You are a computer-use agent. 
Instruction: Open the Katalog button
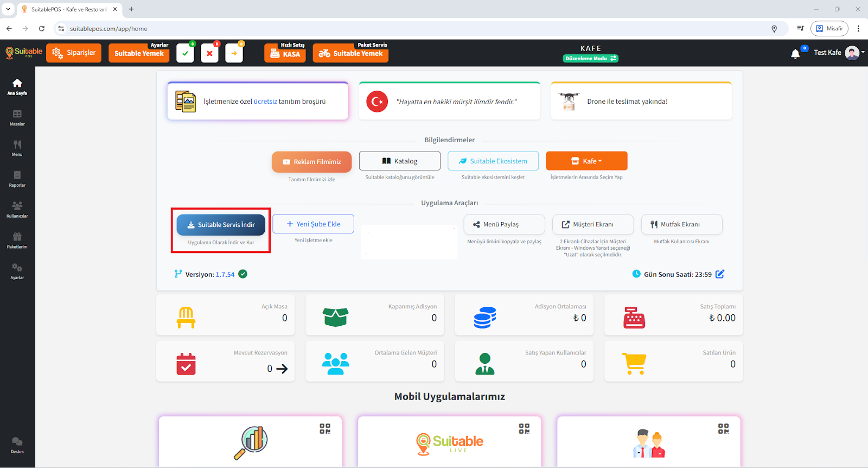pyautogui.click(x=400, y=161)
